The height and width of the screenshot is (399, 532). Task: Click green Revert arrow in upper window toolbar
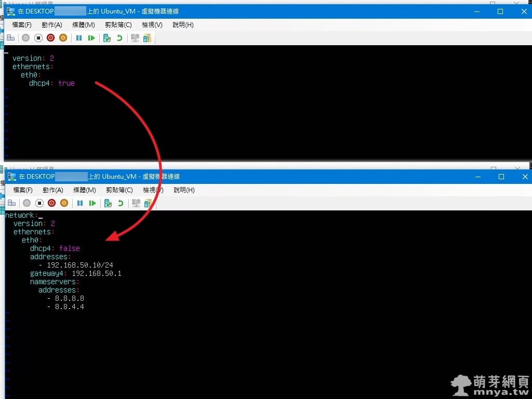[x=119, y=38]
